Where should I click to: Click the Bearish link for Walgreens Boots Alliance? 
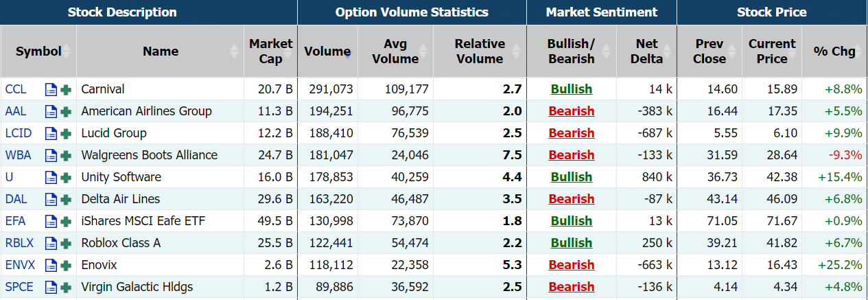pos(572,155)
